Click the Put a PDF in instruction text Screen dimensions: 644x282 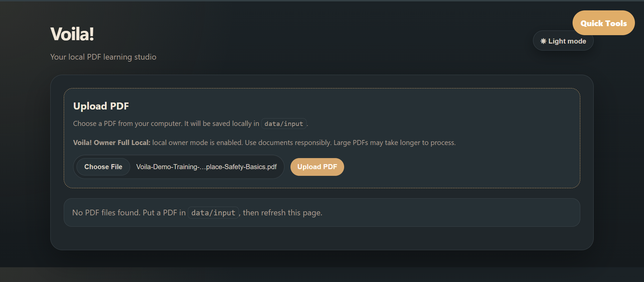point(164,213)
